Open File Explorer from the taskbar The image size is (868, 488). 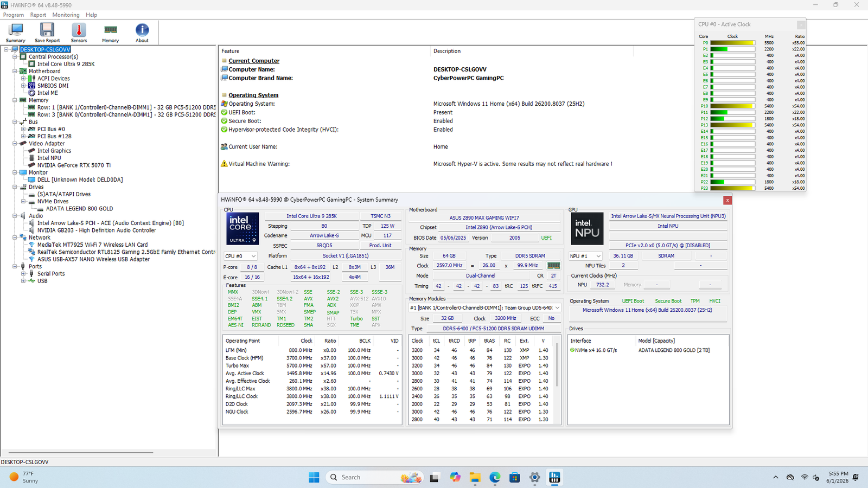coord(475,477)
